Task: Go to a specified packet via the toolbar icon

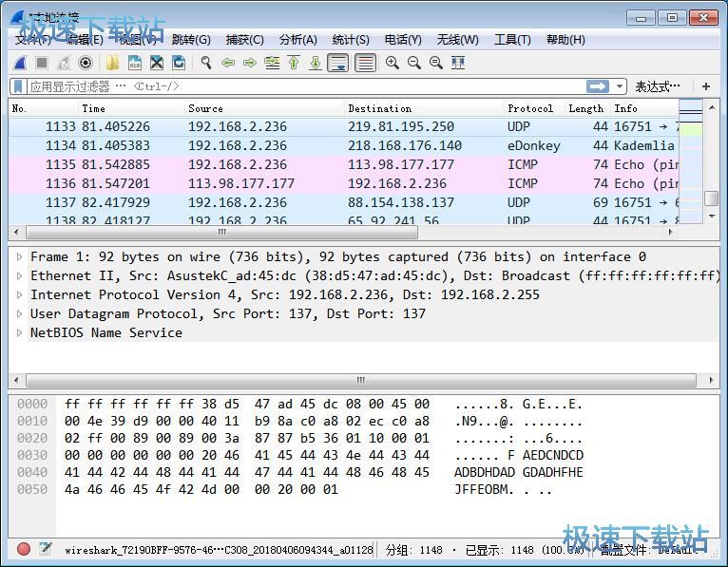Action: click(x=272, y=63)
